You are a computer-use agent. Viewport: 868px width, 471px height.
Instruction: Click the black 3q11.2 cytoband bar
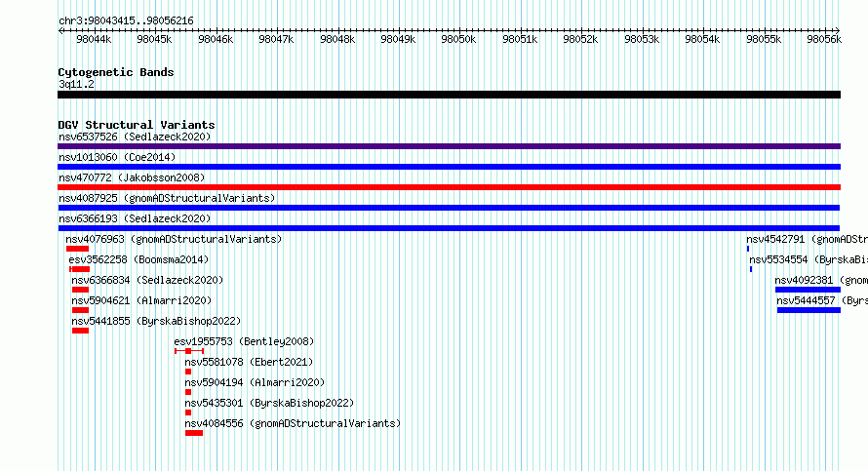[449, 95]
